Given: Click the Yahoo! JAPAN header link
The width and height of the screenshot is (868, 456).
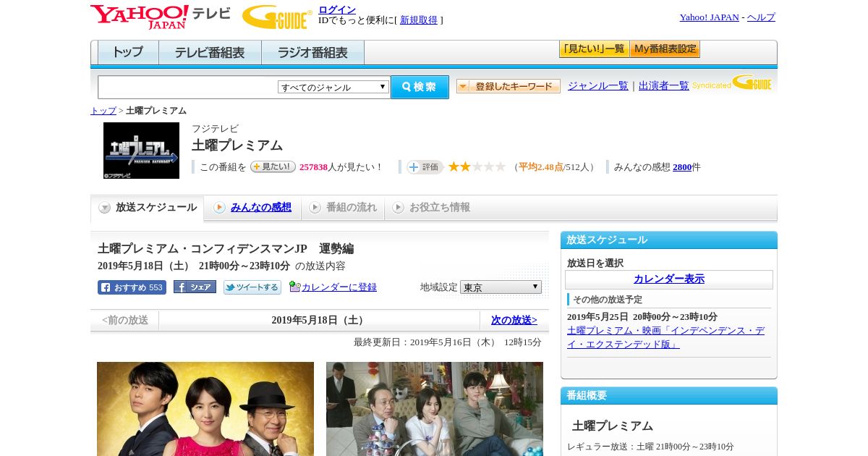Looking at the screenshot, I should point(709,17).
